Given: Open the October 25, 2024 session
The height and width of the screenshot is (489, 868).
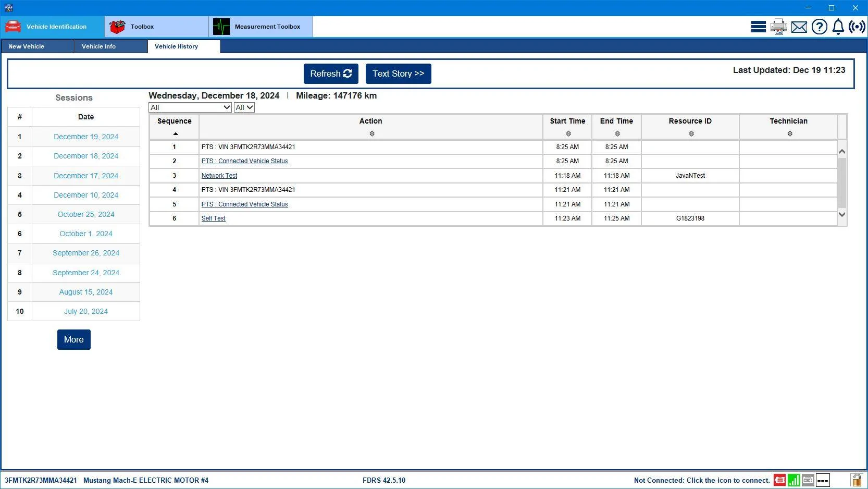Looking at the screenshot, I should (x=86, y=214).
